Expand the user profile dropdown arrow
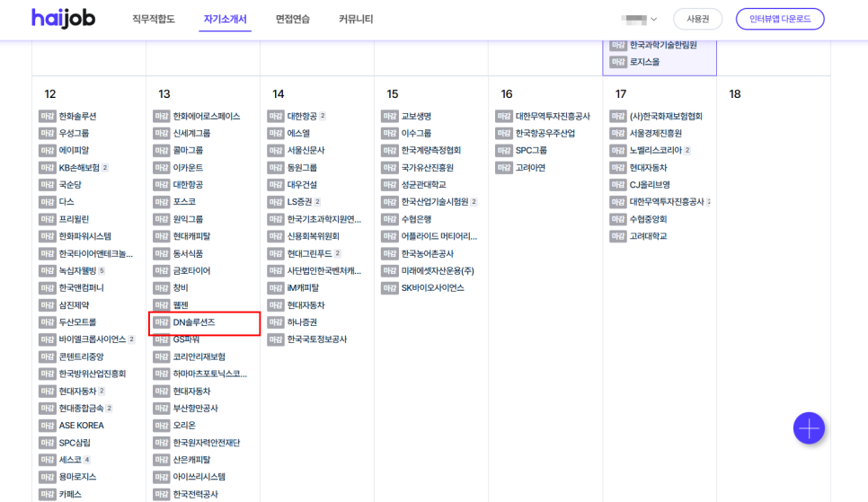This screenshot has height=502, width=868. [x=653, y=20]
